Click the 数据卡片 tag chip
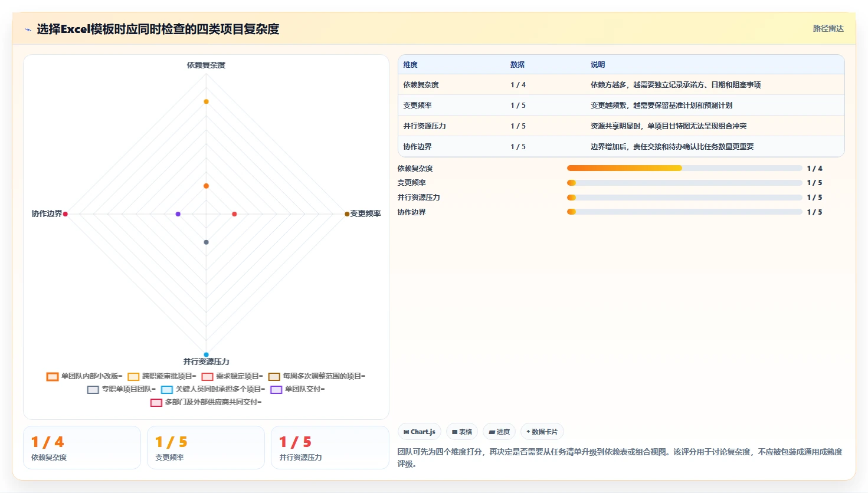Viewport: 868px width, 493px height. (x=542, y=432)
